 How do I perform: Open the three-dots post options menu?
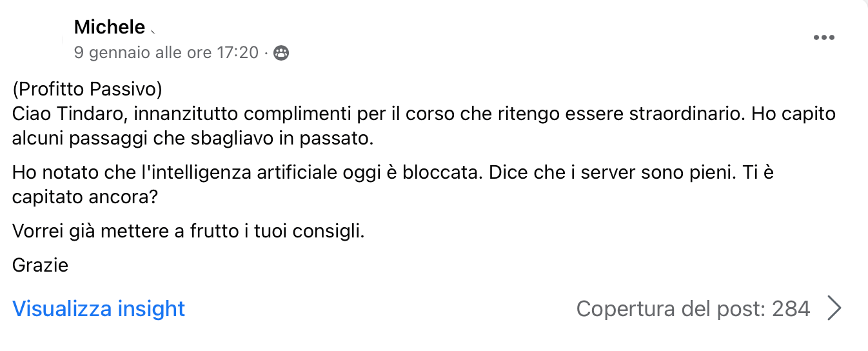824,37
